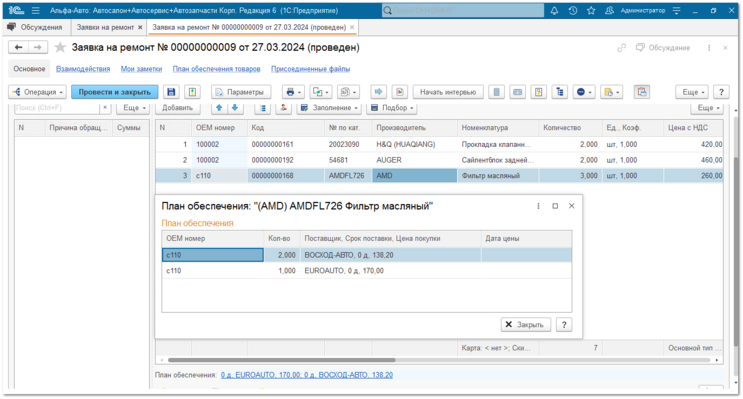Click the blue arrow icon in the toolbar

click(x=378, y=92)
